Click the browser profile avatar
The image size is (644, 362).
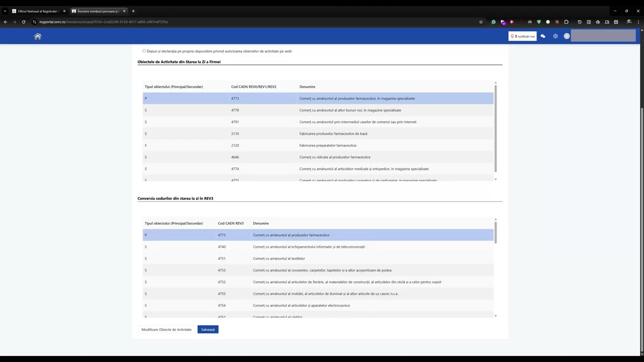click(x=629, y=22)
